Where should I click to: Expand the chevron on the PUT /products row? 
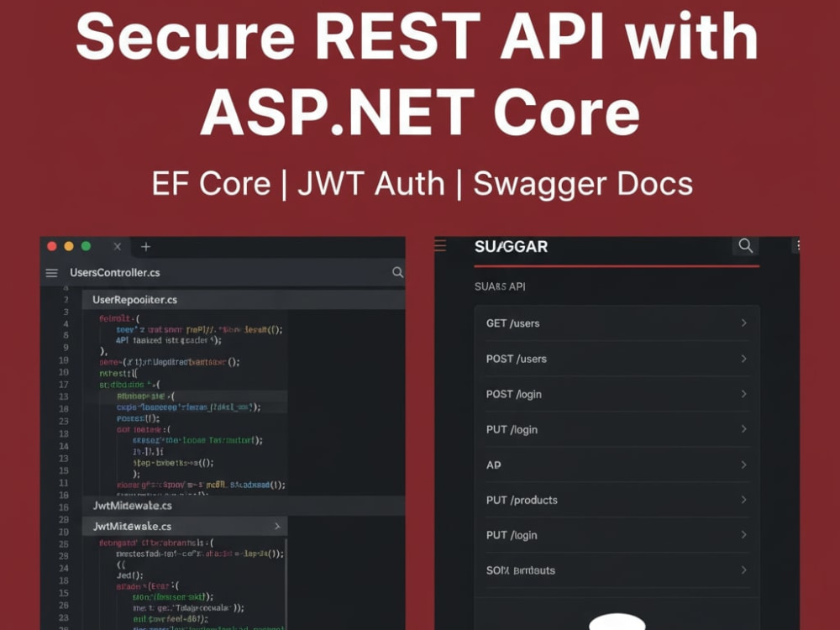point(743,499)
